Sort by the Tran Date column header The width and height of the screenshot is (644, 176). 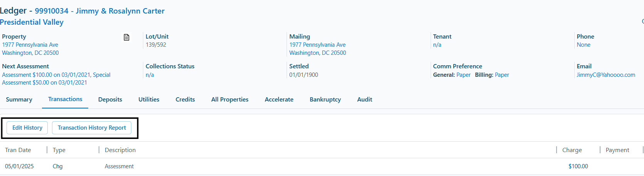[x=18, y=150]
